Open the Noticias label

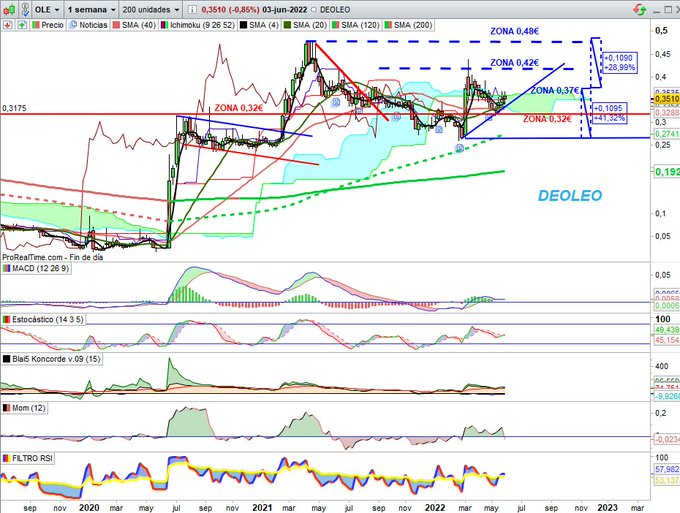(x=93, y=25)
